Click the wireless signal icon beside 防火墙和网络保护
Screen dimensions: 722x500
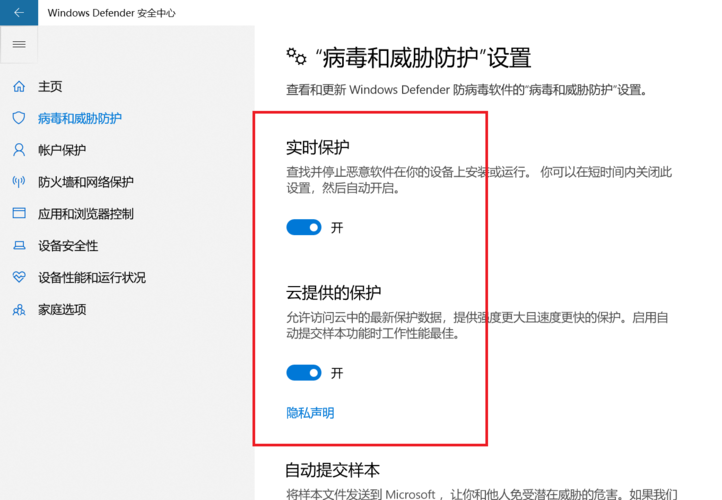(x=19, y=181)
